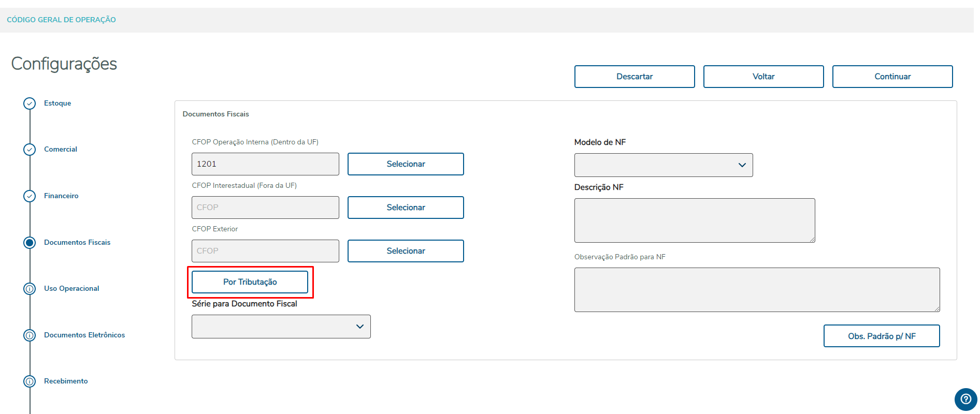
Task: Open the help question mark button
Action: point(965,399)
